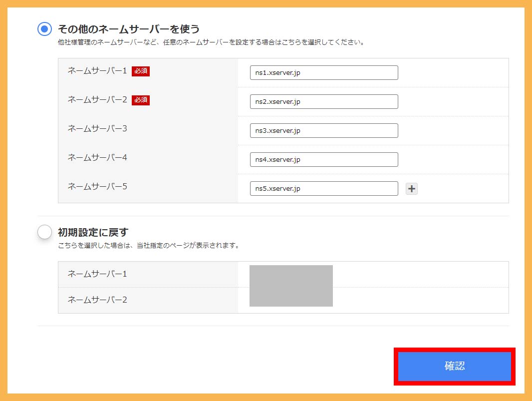Viewport: 532px width, 401px height.
Task: Select the ns4.xserver.jp input box
Action: 323,160
